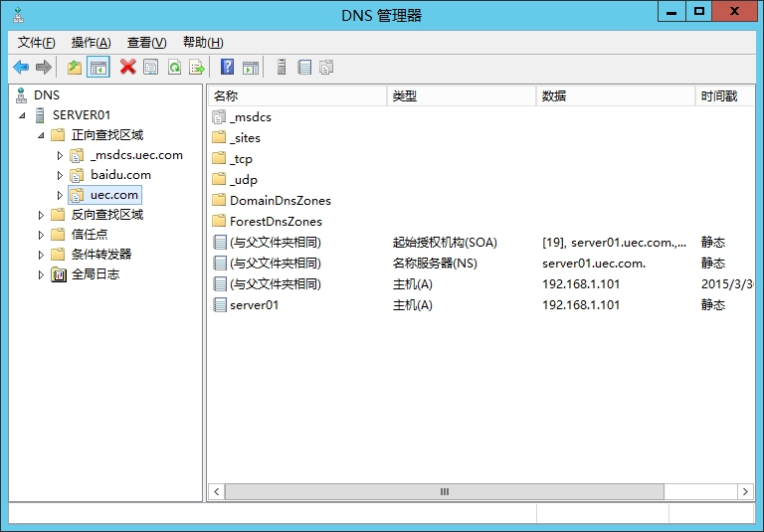This screenshot has height=532, width=764.
Task: Expand the 信任点 node
Action: coord(41,235)
